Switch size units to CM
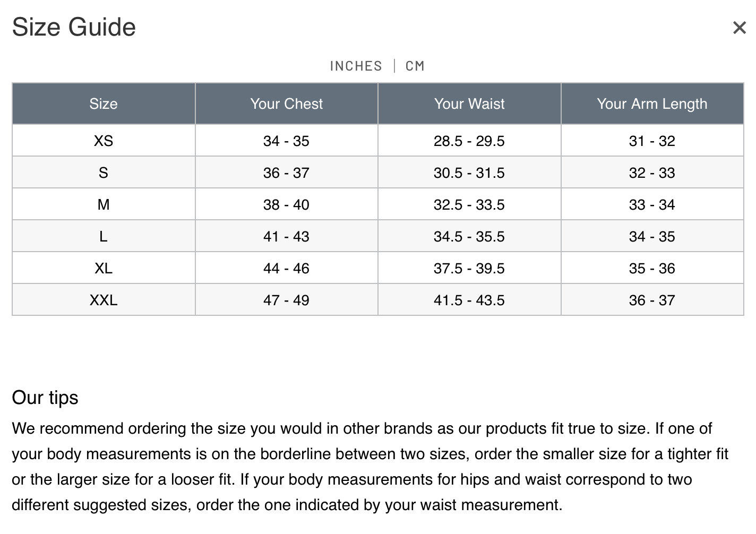The width and height of the screenshot is (756, 534). (415, 66)
